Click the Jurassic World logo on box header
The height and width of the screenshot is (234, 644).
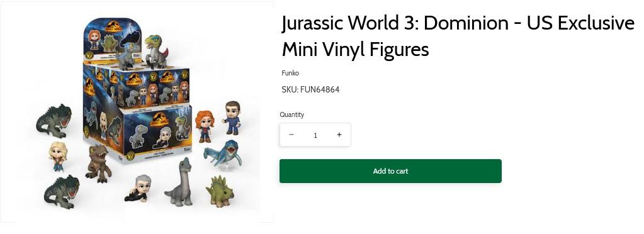(113, 26)
